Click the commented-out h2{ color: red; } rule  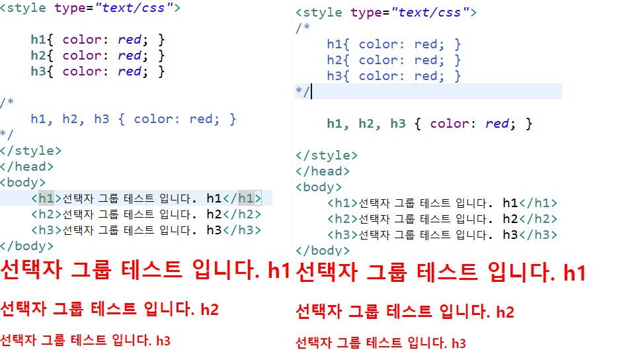click(x=394, y=60)
